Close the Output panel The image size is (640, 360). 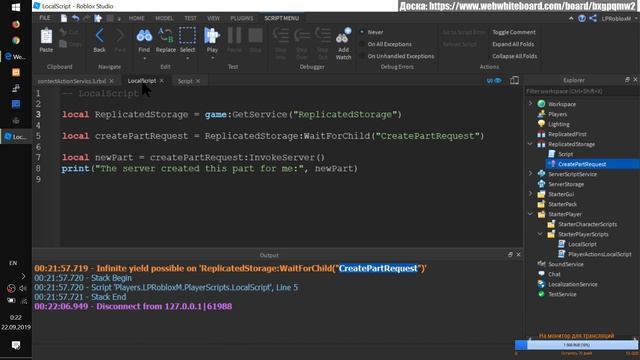coord(518,255)
